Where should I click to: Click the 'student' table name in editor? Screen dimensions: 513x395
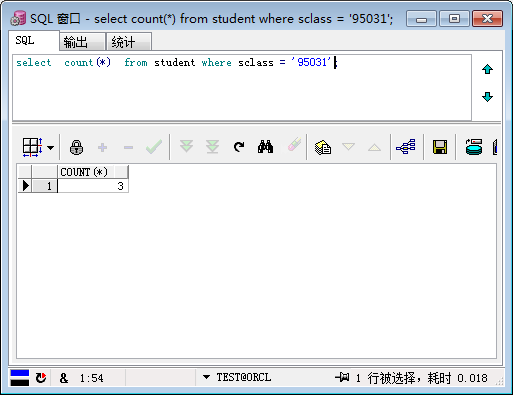pos(174,62)
